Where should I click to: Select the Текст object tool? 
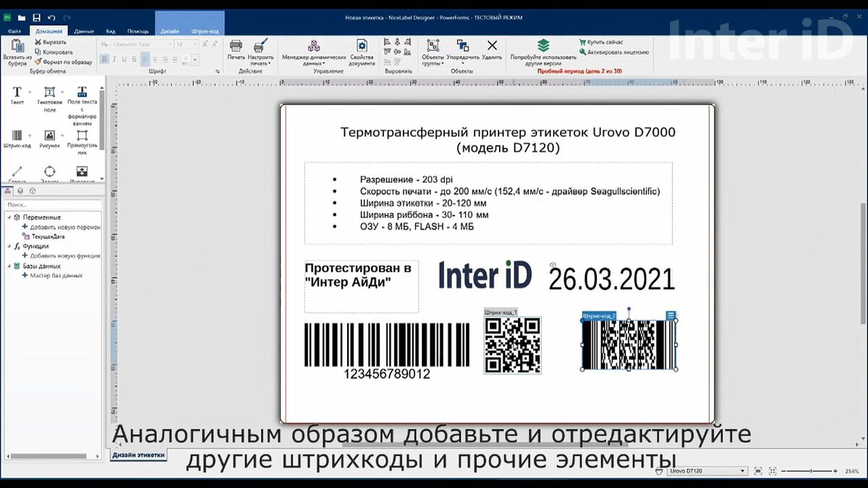pyautogui.click(x=17, y=95)
